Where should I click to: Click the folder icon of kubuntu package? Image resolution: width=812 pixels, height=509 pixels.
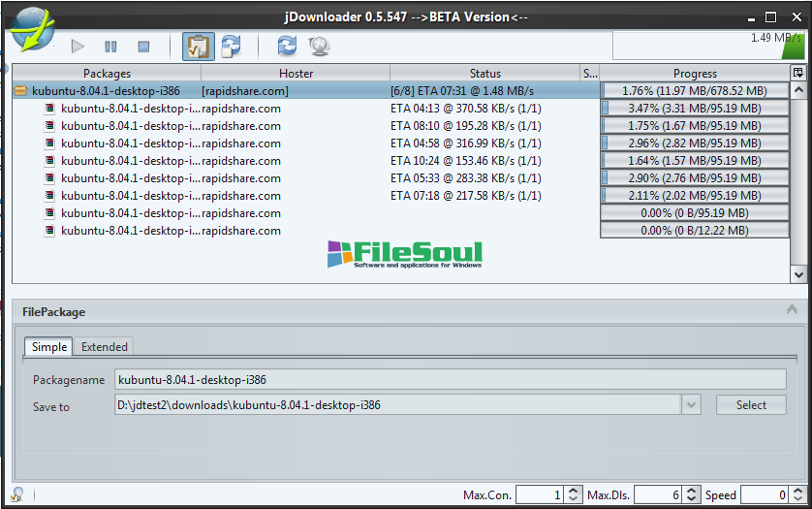tap(20, 91)
